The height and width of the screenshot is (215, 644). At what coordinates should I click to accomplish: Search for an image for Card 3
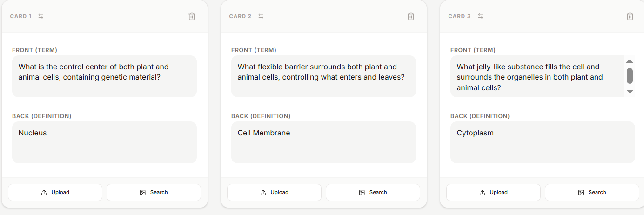tap(592, 192)
